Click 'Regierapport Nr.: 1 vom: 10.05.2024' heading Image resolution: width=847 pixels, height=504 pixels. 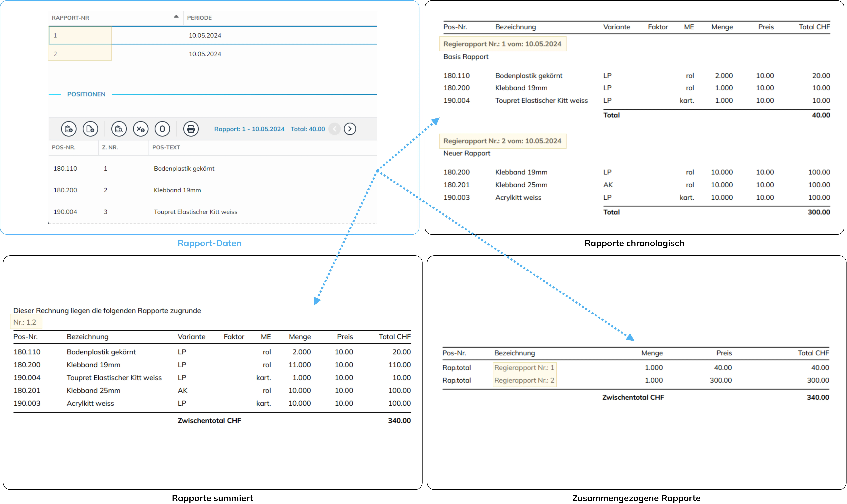point(502,44)
